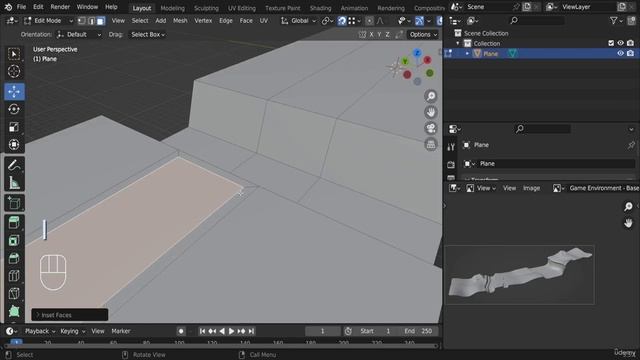Click the image editor zoom icon
This screenshot has height=360, width=640.
(x=628, y=207)
